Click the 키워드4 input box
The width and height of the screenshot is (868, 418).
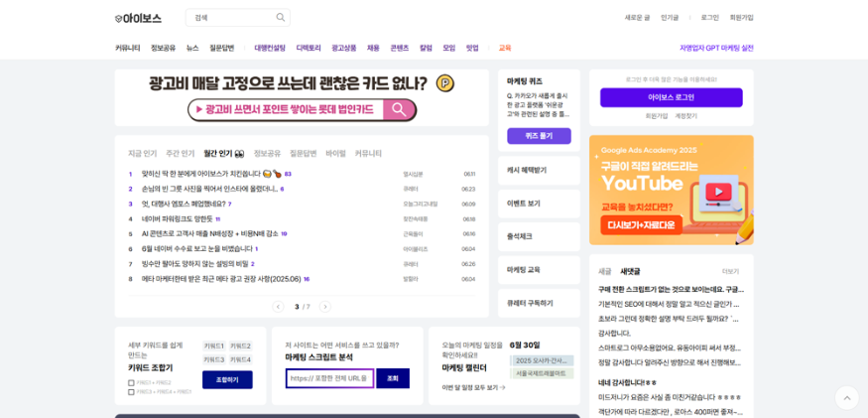coord(240,359)
